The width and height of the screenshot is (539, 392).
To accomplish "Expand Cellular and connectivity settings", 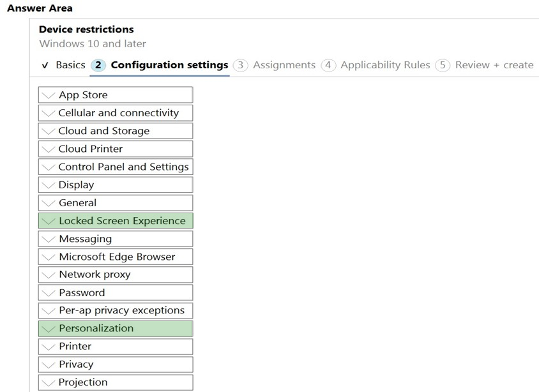I will coord(116,113).
